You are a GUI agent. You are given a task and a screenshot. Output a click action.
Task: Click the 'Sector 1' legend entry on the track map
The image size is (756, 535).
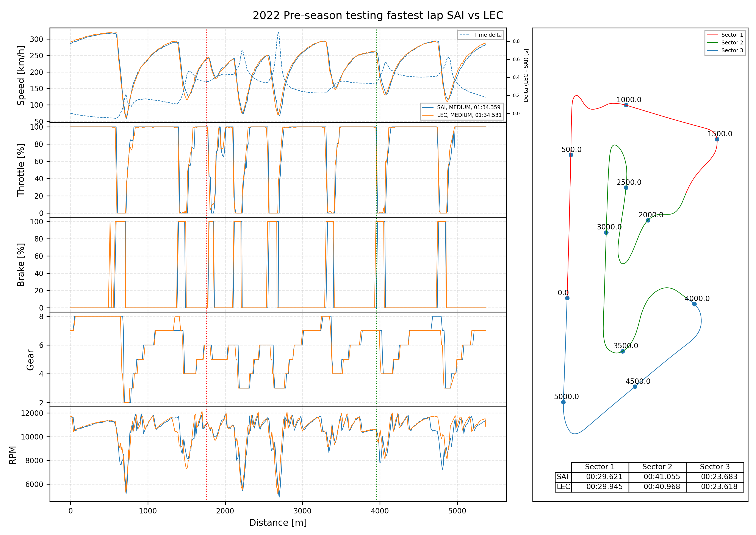725,35
